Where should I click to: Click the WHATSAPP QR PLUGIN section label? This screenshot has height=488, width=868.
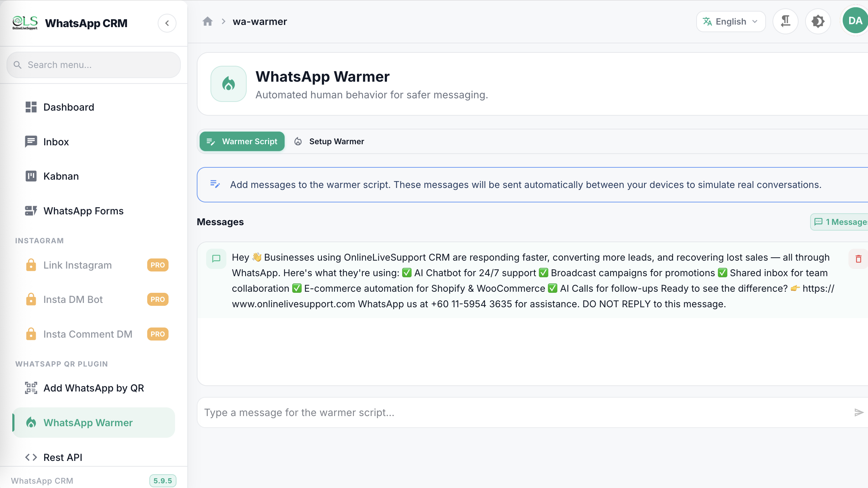61,364
